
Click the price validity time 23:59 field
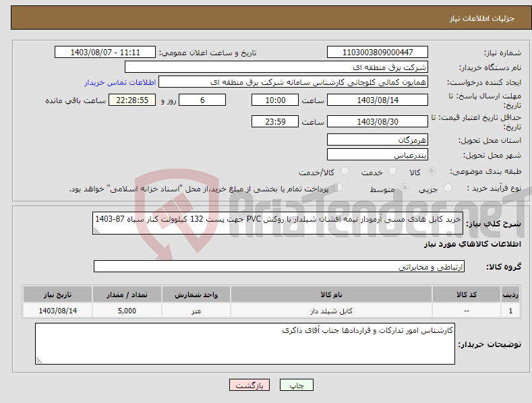click(x=275, y=121)
